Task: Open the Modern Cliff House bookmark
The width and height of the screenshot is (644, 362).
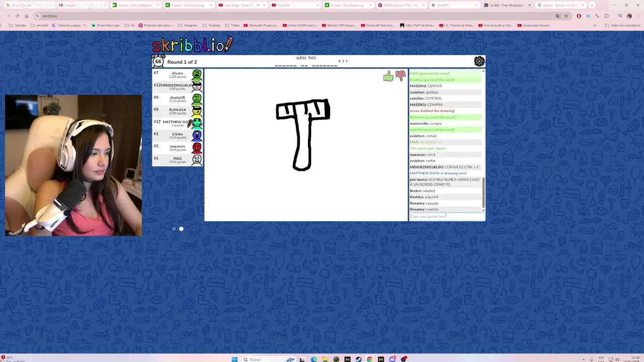Action: tap(340, 25)
